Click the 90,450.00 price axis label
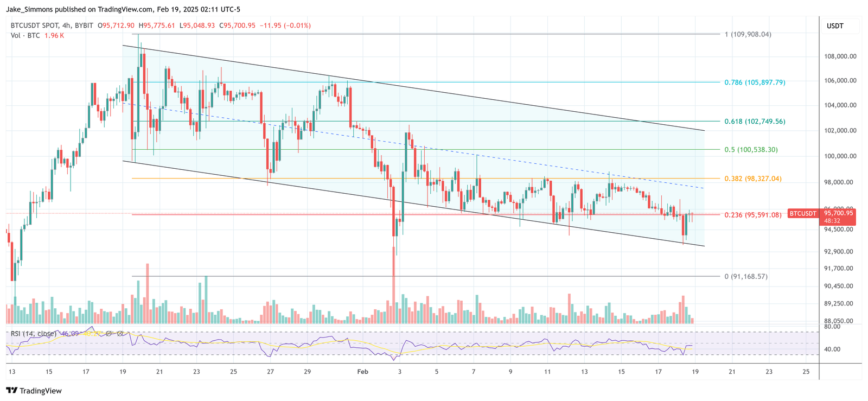This screenshot has width=868, height=401. 839,287
